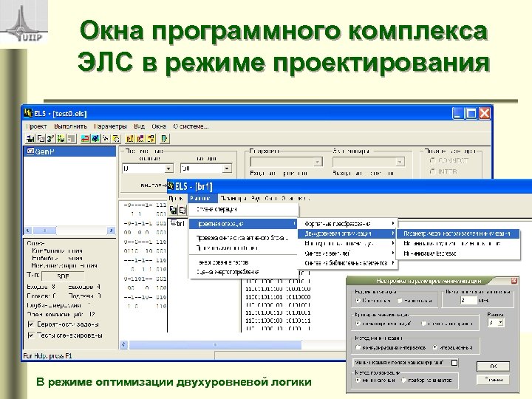532x399 pixels.
Task: Confirm with OK in minimization dialog
Action: (x=493, y=366)
